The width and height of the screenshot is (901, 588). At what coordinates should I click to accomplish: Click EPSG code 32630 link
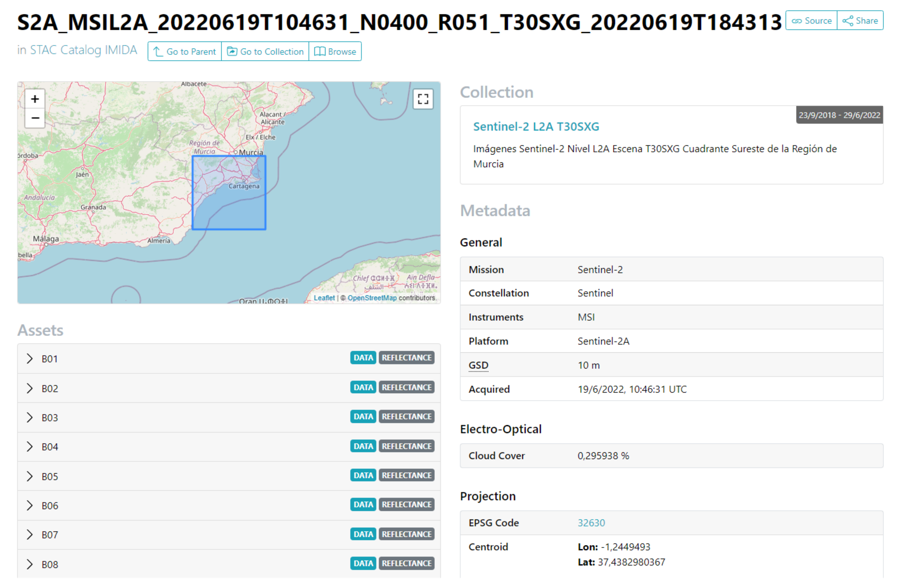(x=591, y=523)
